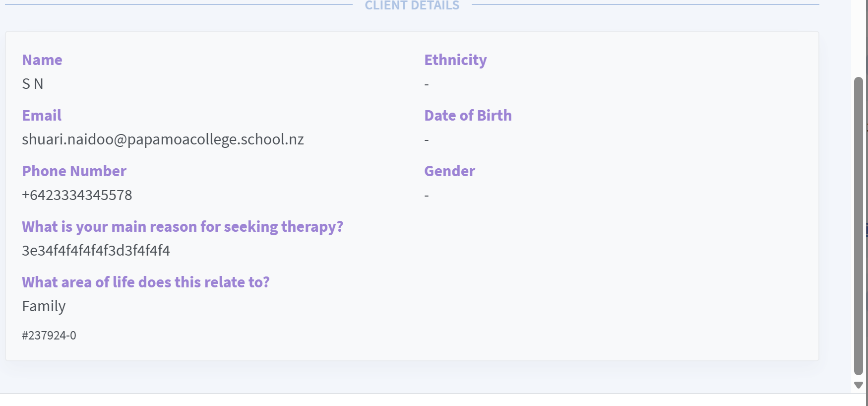The image size is (868, 406).
Task: Click the reference ID #237924-0
Action: (x=49, y=336)
